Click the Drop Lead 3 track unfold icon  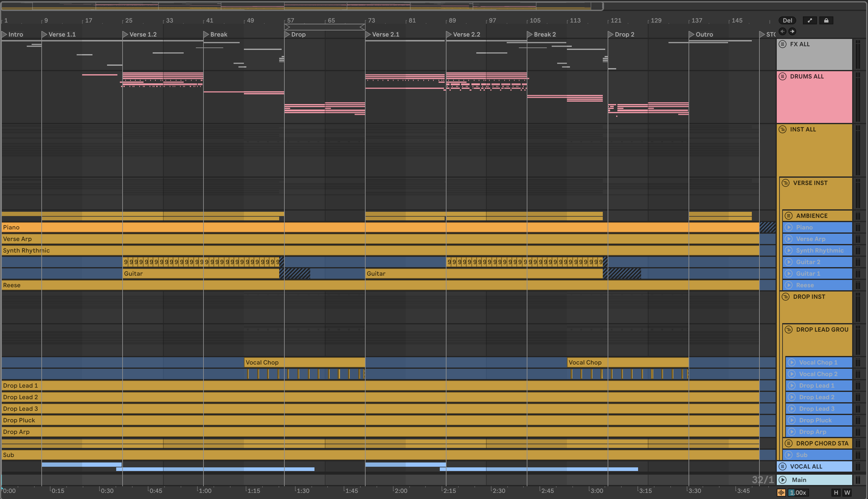(792, 409)
